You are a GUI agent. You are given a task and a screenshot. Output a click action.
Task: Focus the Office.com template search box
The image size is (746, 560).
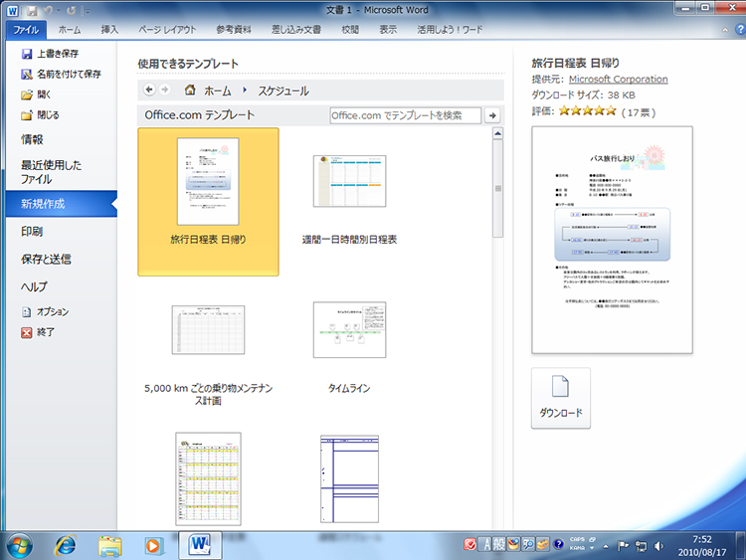406,115
